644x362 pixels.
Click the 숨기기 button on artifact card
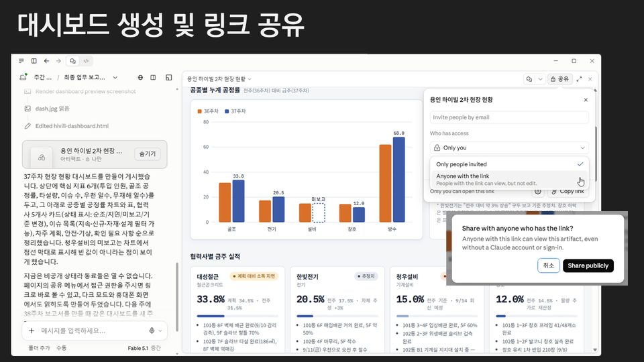click(148, 154)
